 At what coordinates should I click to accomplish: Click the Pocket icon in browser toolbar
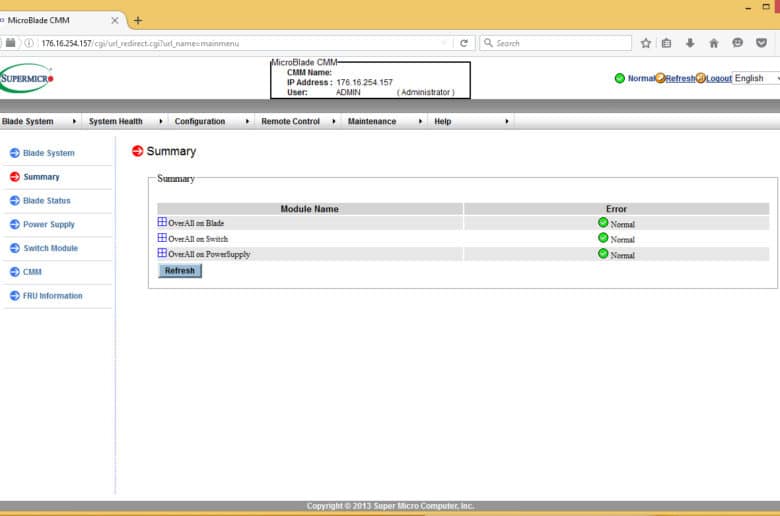pos(761,43)
